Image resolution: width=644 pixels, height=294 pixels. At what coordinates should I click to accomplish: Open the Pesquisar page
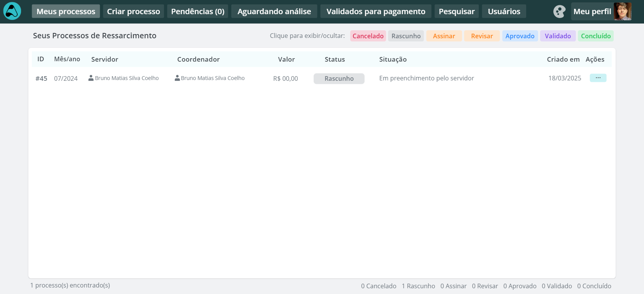coord(457,11)
